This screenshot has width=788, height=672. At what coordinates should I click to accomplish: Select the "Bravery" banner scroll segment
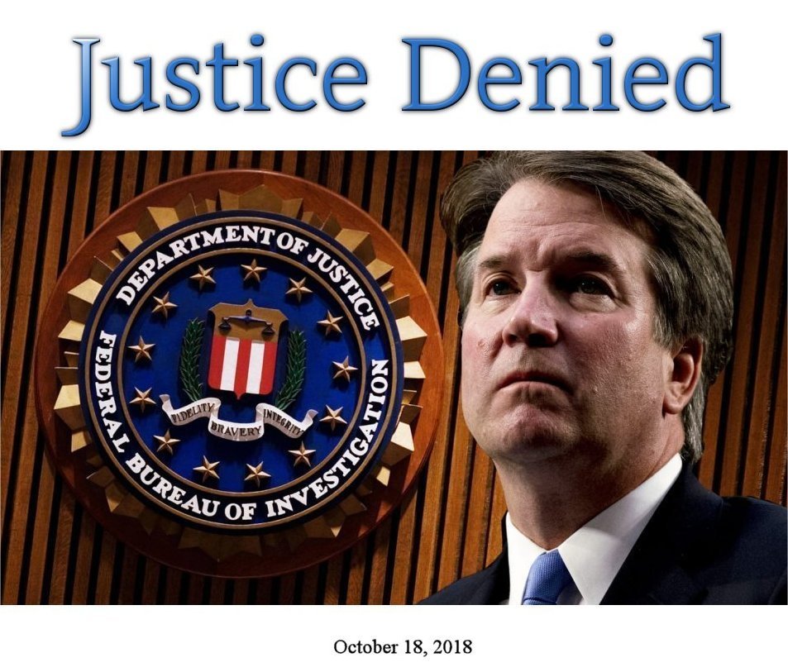237,430
